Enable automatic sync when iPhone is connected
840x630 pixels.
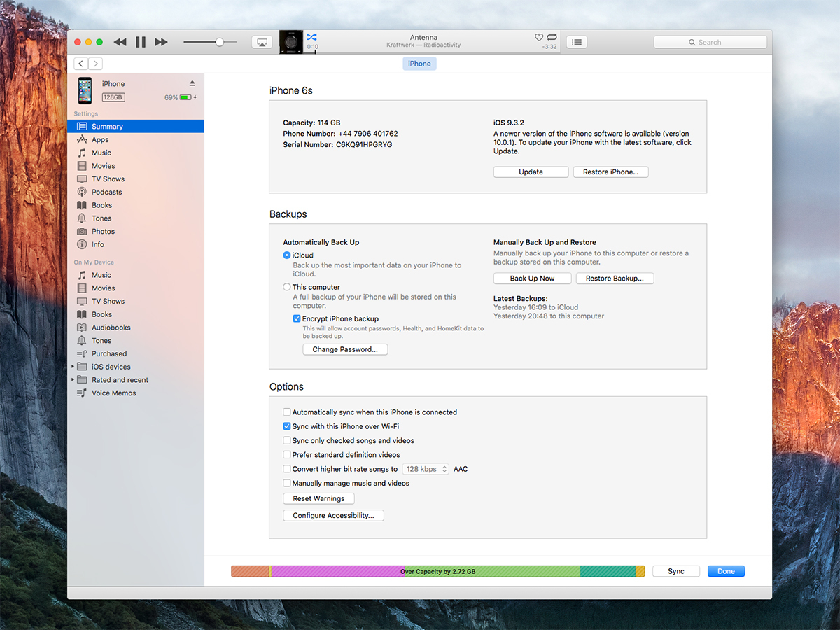click(x=287, y=412)
